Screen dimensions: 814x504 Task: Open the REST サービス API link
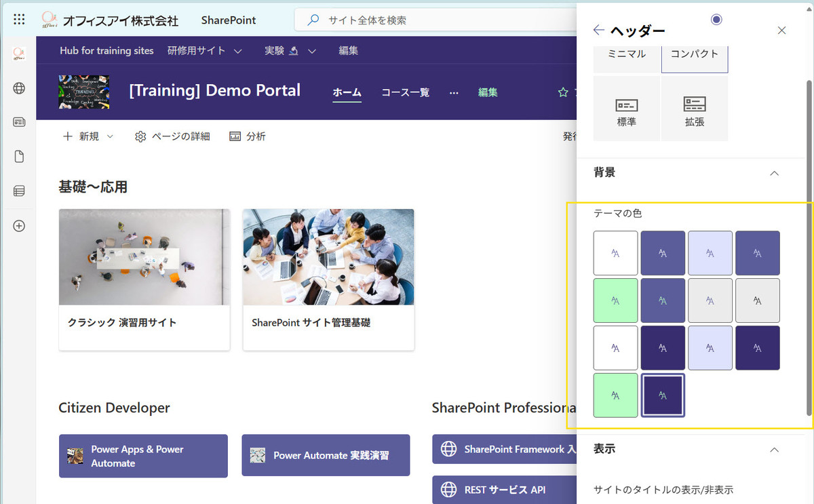click(x=504, y=489)
